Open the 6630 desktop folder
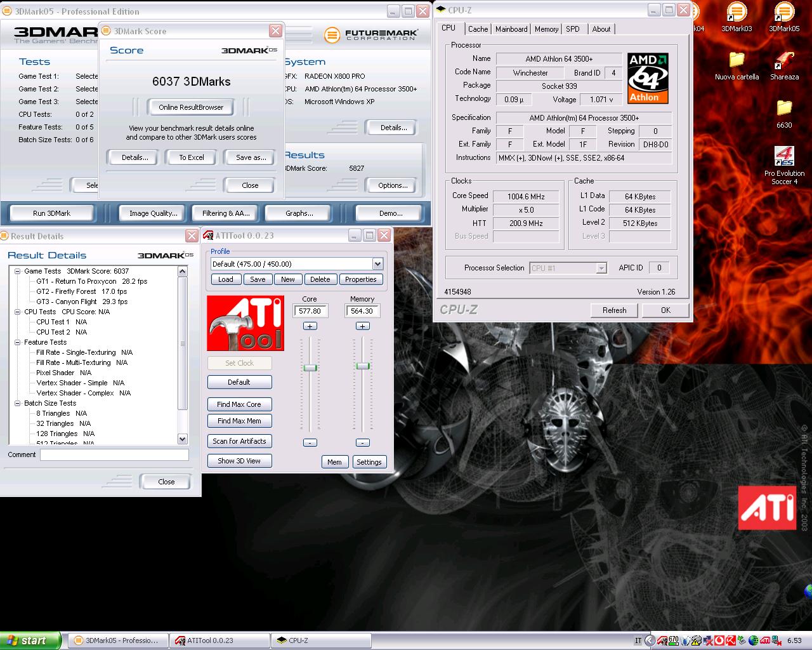The image size is (812, 650). tap(784, 114)
